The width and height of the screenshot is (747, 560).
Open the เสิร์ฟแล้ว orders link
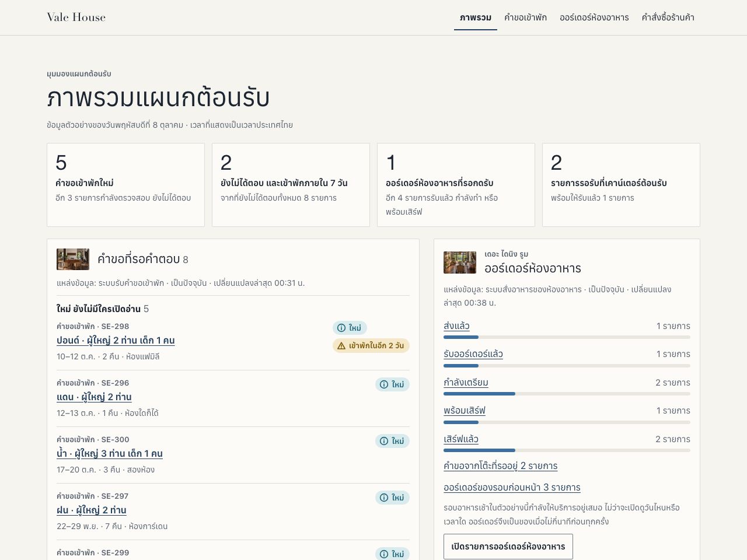(x=461, y=439)
